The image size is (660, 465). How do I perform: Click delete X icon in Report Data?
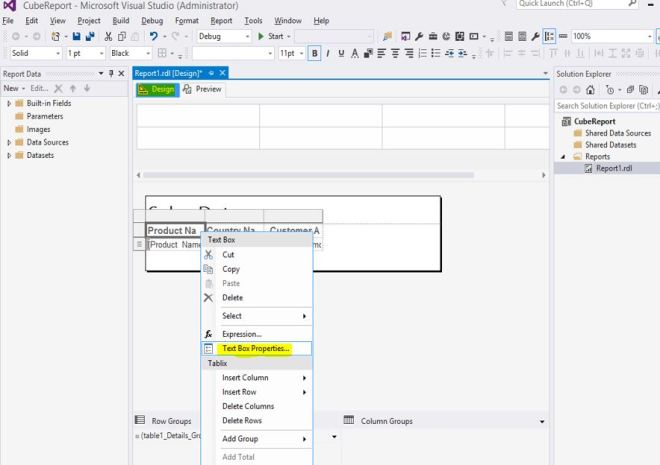pyautogui.click(x=59, y=89)
